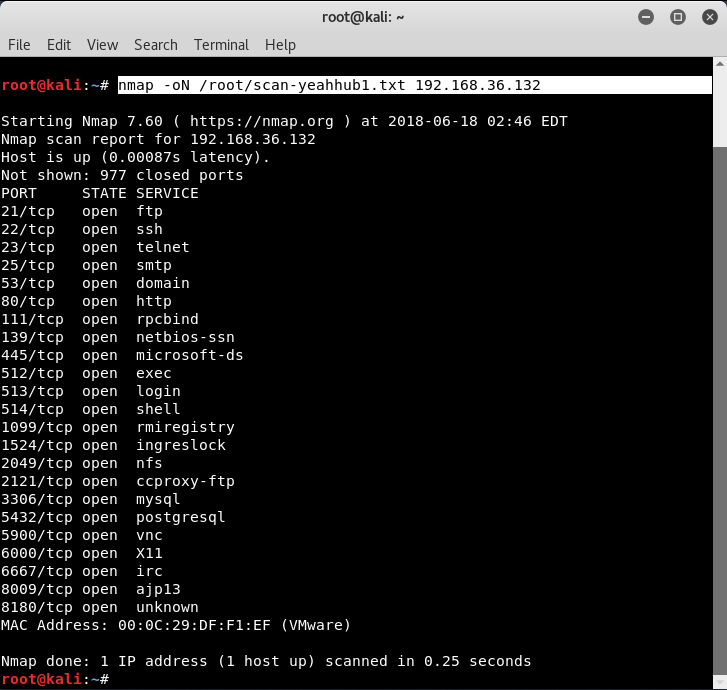Screen dimensions: 727x690
Task: Click the 111/tcp rpcbind row
Action: 100,319
